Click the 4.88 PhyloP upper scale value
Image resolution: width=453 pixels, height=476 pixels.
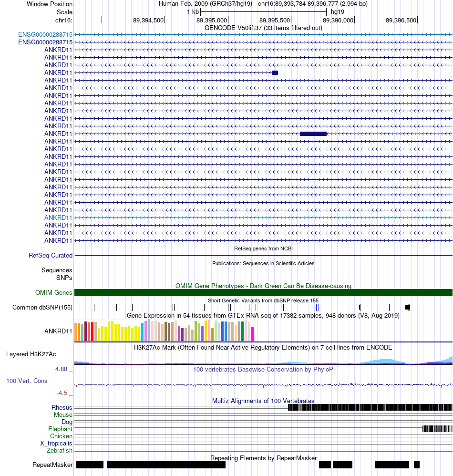(62, 369)
